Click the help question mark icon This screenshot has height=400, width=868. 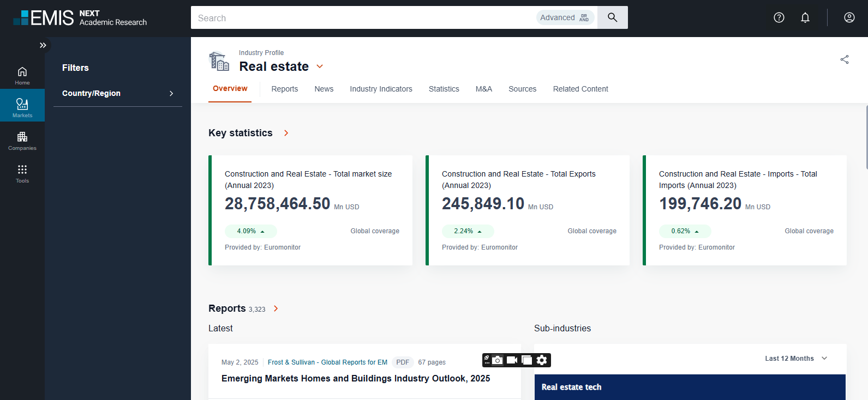[x=779, y=17]
